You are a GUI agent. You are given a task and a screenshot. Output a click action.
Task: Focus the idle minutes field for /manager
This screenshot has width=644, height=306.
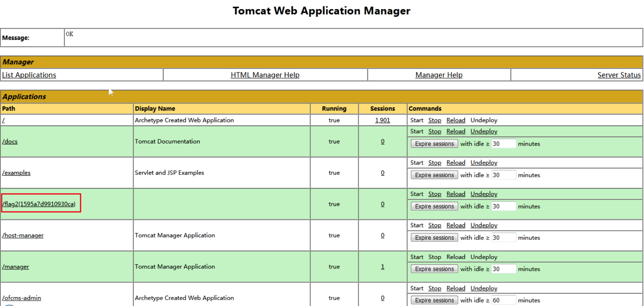pos(503,269)
